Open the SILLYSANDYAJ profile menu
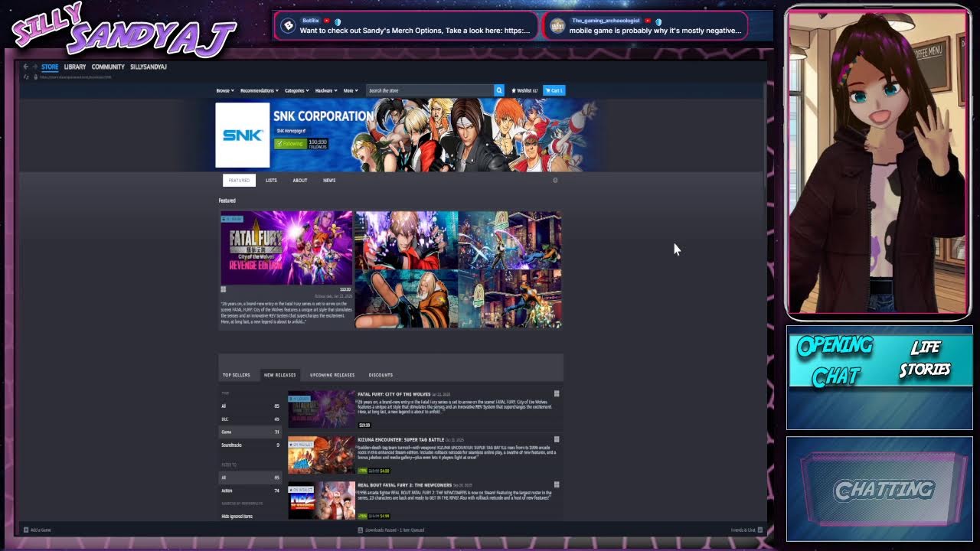The height and width of the screenshot is (551, 980). [x=149, y=67]
